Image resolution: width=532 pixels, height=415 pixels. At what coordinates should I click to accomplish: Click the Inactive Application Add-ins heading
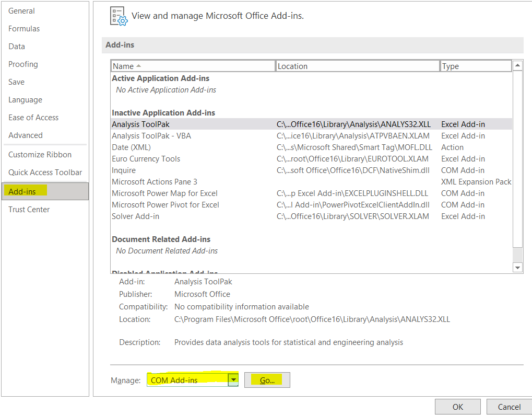click(x=163, y=113)
